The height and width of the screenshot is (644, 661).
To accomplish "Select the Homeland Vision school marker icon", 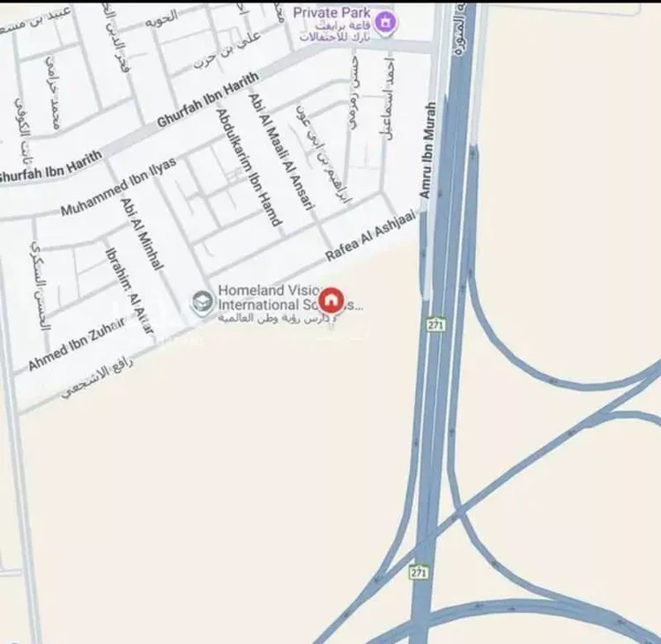I will click(x=203, y=302).
